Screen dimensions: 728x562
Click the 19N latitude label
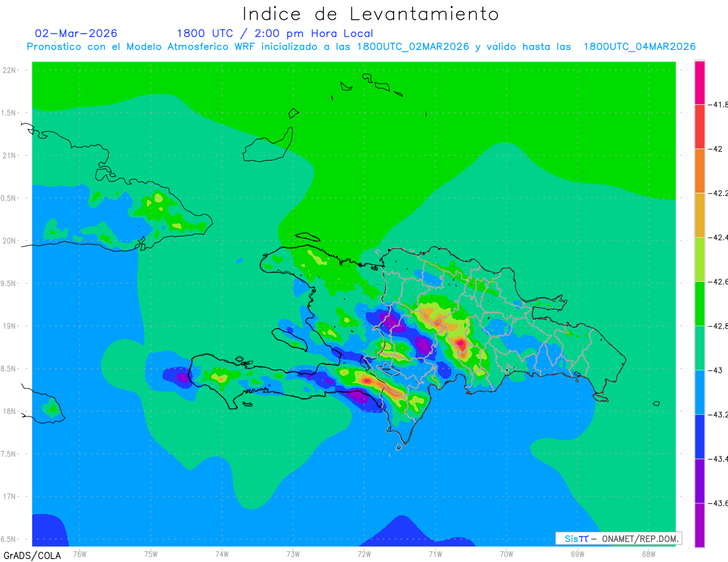(x=10, y=326)
